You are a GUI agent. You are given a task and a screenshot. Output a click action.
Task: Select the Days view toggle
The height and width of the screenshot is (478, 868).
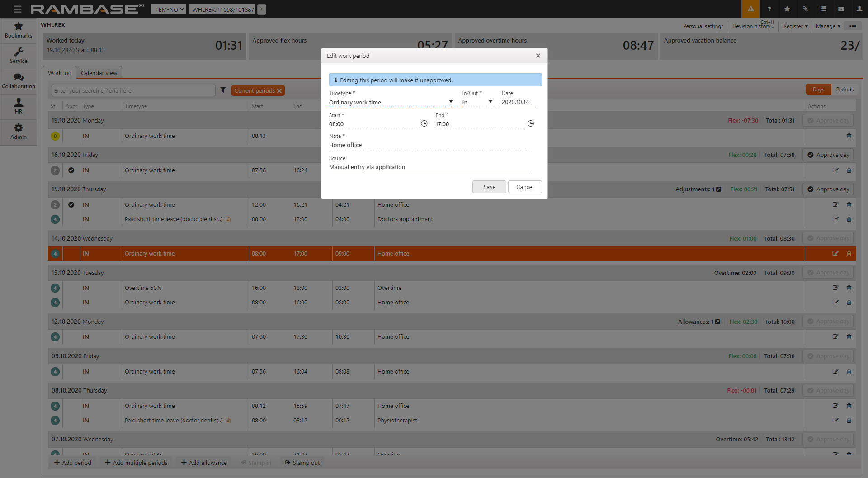(x=818, y=90)
